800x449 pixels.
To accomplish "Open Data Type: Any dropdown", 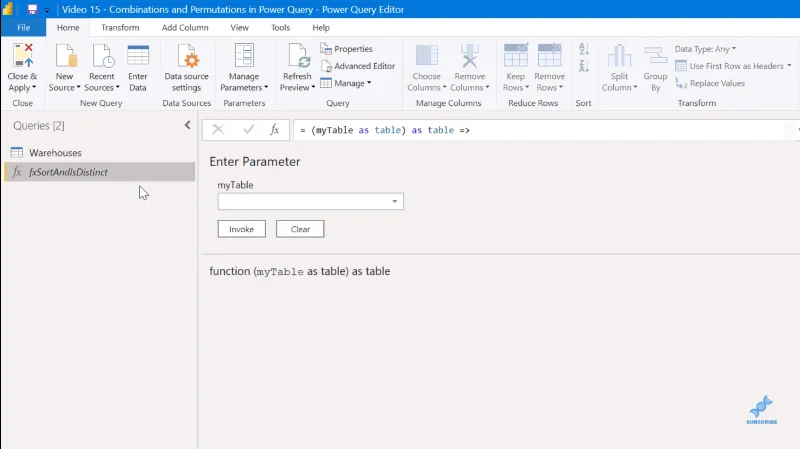I will click(x=706, y=49).
